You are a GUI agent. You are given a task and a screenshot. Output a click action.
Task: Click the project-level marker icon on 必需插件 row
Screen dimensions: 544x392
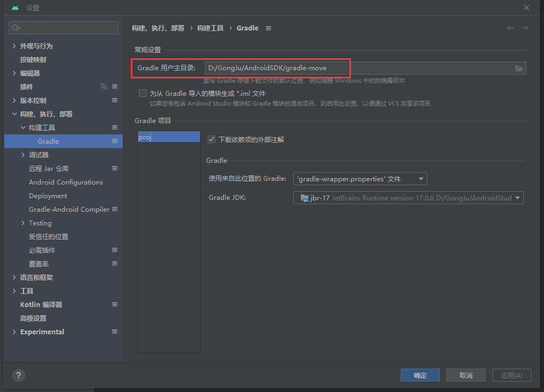click(115, 250)
